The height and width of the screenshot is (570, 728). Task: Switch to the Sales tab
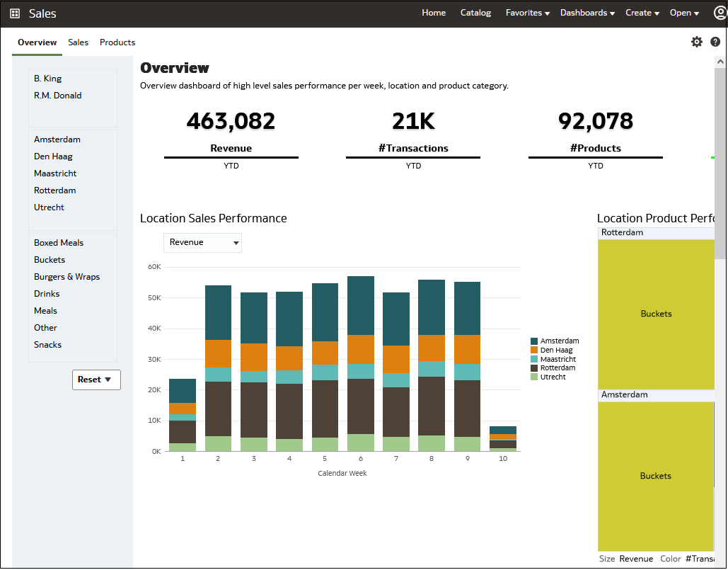click(x=78, y=42)
